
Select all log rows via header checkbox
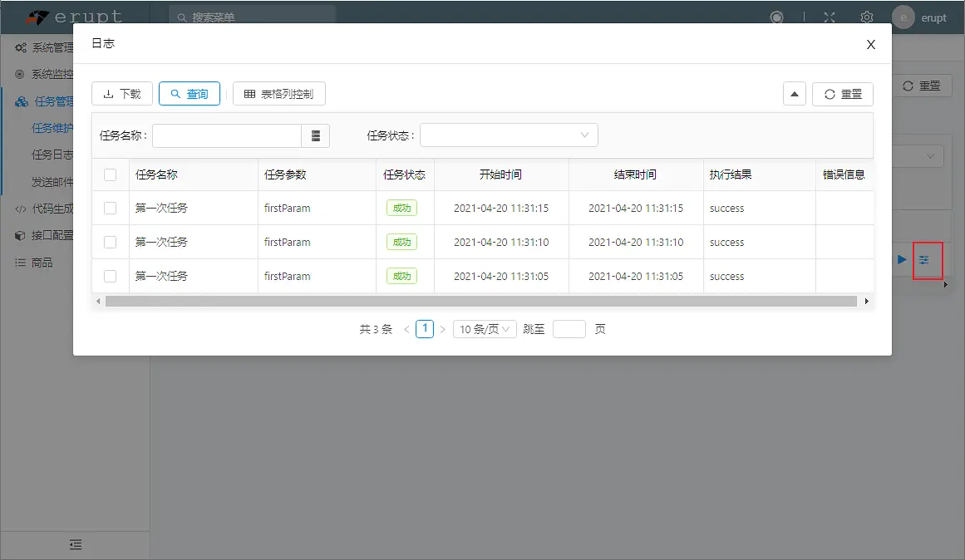tap(110, 174)
